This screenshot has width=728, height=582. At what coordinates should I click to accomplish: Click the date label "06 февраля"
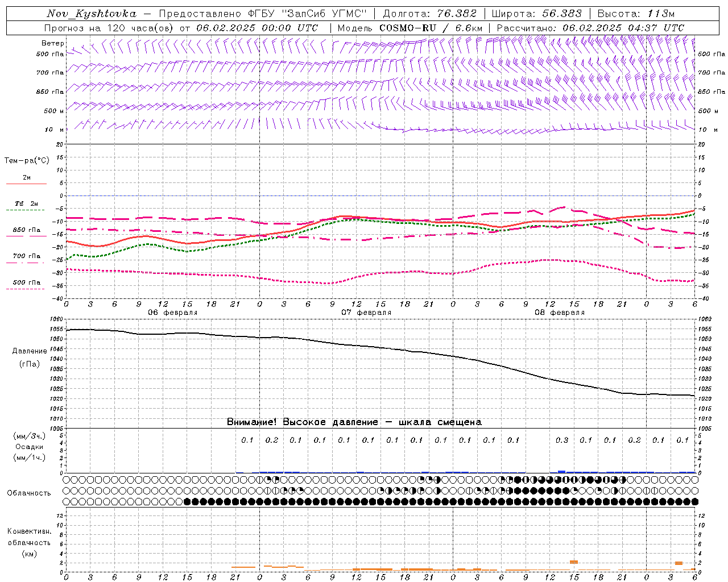173,313
